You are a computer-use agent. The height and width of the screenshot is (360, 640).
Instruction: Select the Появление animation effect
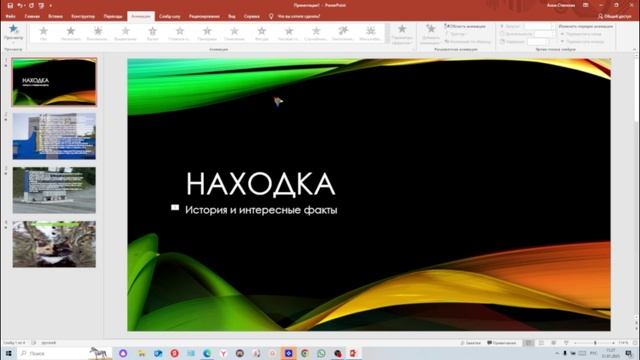(x=234, y=33)
